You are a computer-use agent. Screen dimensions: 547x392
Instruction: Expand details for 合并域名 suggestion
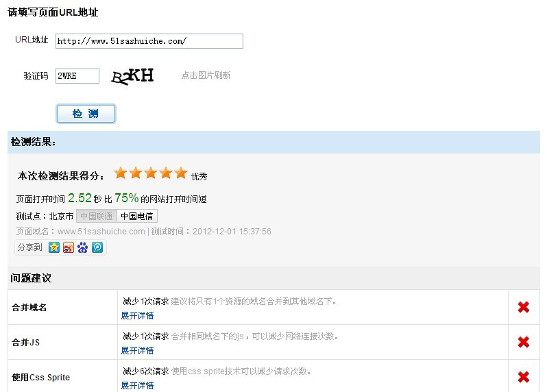(137, 316)
